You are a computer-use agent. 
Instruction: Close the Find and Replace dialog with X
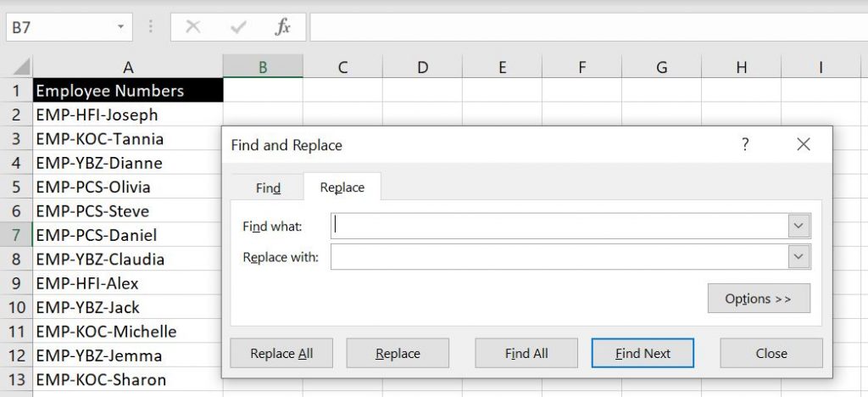coord(804,145)
